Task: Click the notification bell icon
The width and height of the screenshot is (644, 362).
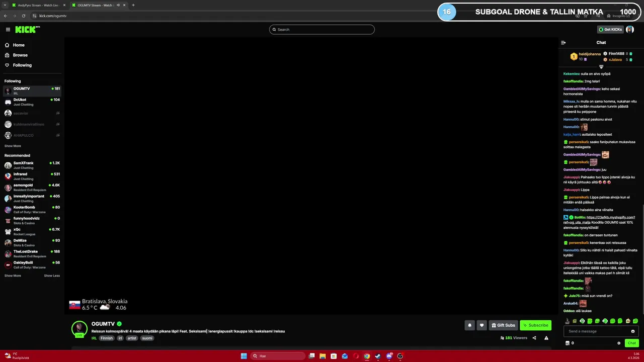Action: [x=469, y=325]
